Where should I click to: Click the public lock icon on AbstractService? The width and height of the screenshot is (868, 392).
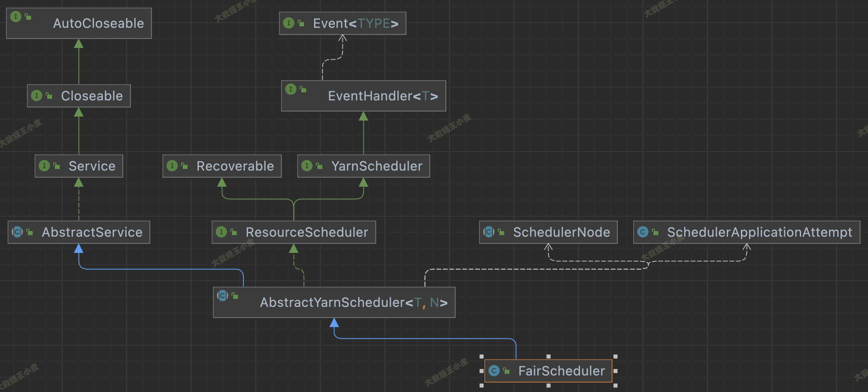(29, 232)
